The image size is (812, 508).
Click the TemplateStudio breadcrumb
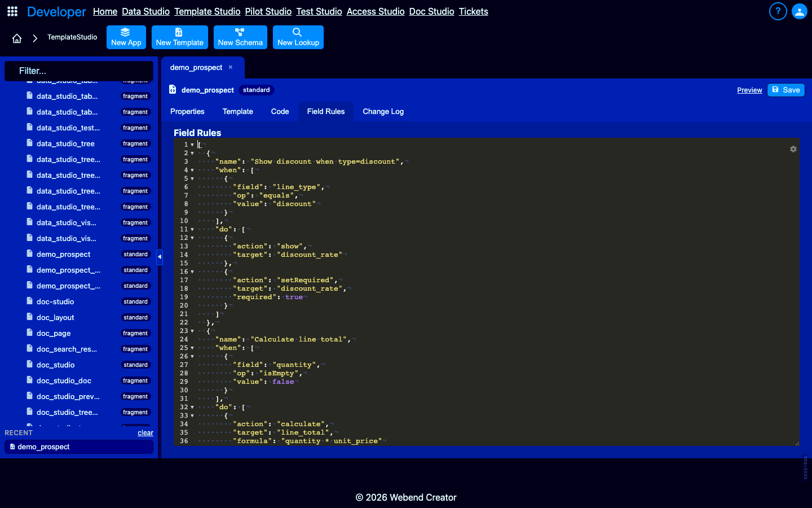(x=72, y=37)
